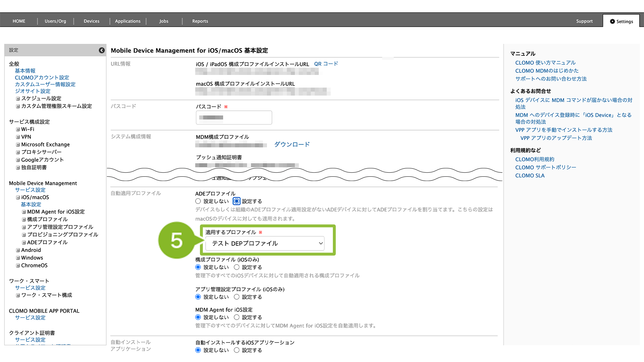Open the QR コード link
The height and width of the screenshot is (362, 644).
[x=326, y=64]
